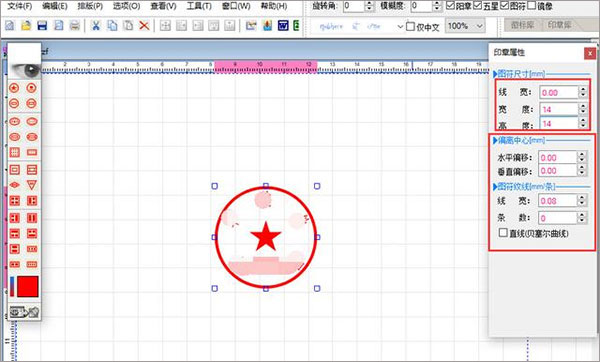Click the colorful import icon beside Word icon
Screen dimensions: 600x362
(267, 26)
